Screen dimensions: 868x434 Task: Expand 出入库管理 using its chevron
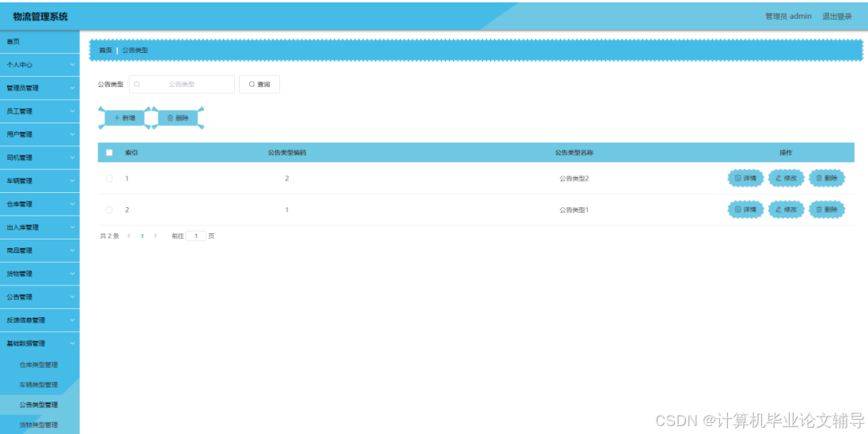73,227
